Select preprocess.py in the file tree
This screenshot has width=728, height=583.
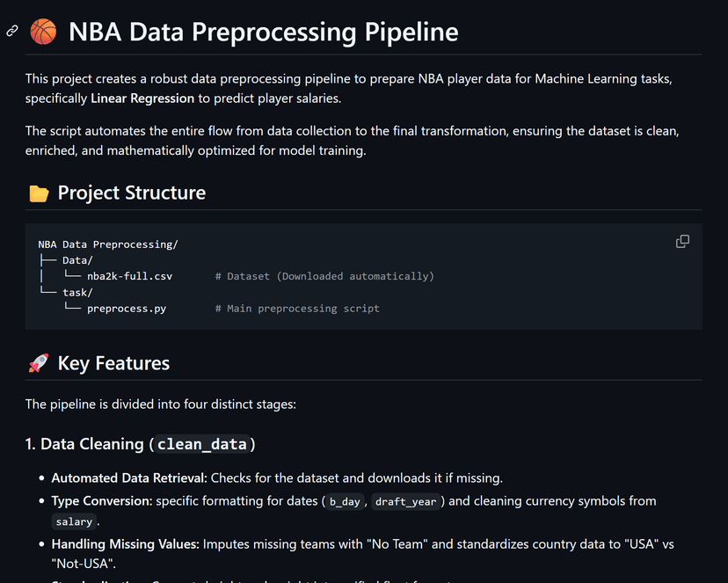click(126, 308)
